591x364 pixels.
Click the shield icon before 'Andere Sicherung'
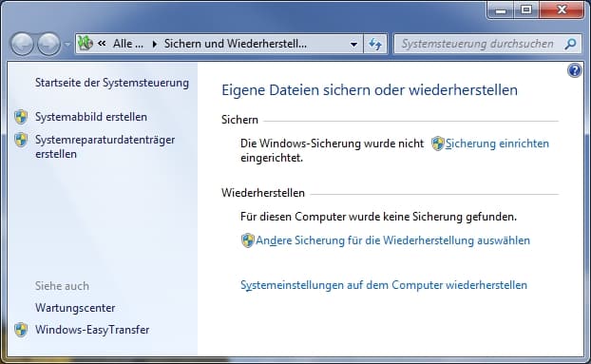coord(248,240)
